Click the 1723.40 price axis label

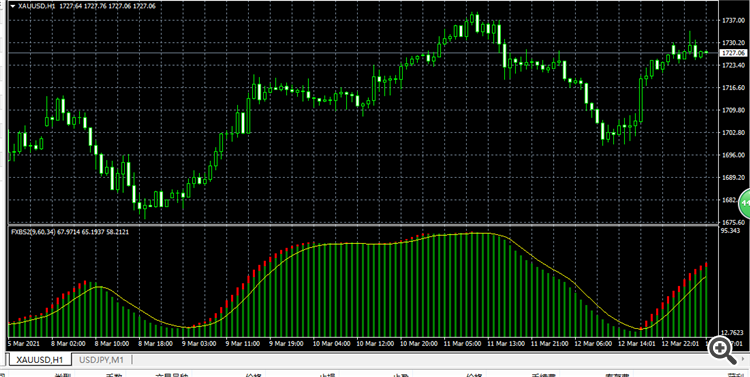(x=733, y=65)
